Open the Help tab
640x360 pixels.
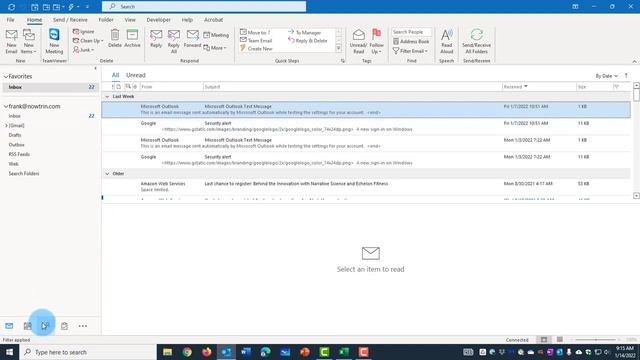[187, 20]
